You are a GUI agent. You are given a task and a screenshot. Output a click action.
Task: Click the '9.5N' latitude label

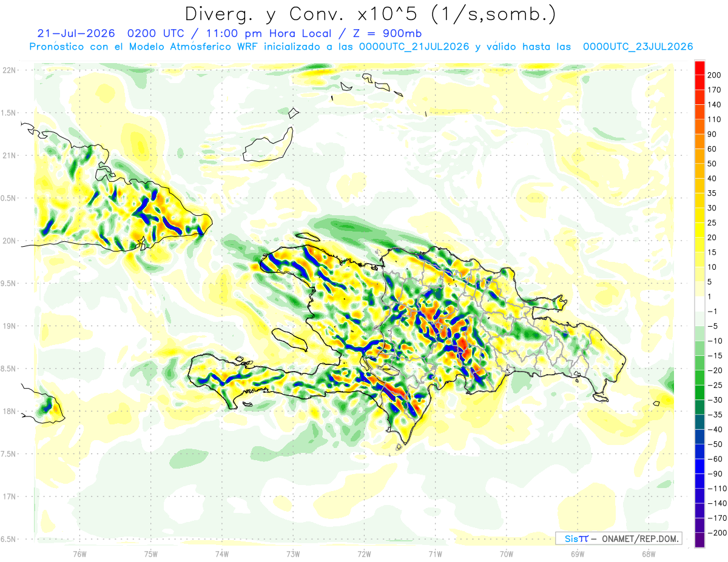tap(9, 283)
